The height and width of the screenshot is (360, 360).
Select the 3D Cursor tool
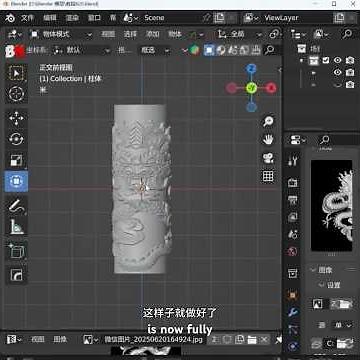16,94
